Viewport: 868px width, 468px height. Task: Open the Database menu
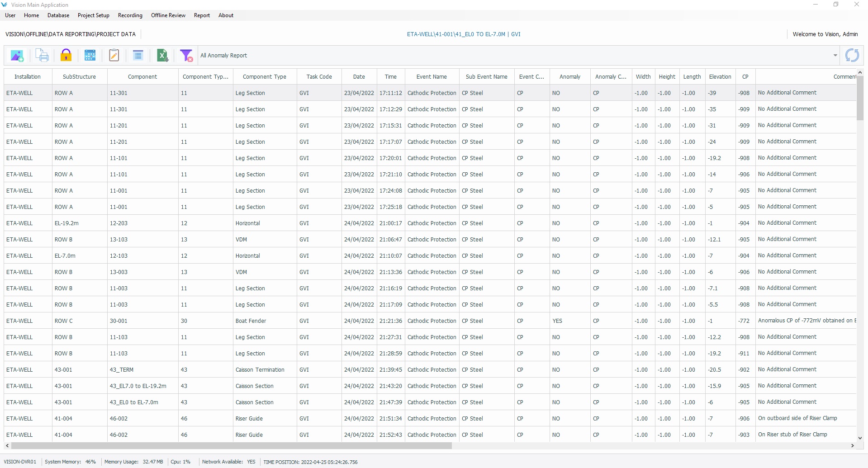58,15
